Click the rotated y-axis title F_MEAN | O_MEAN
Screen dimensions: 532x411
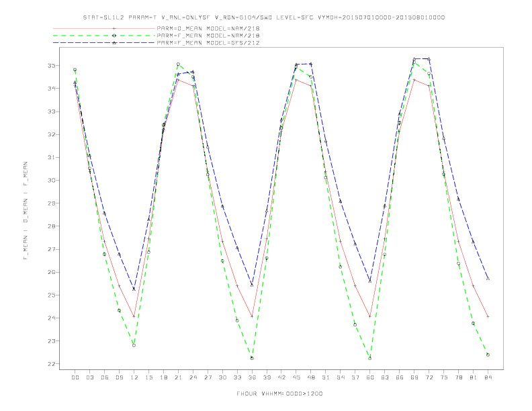click(26, 210)
